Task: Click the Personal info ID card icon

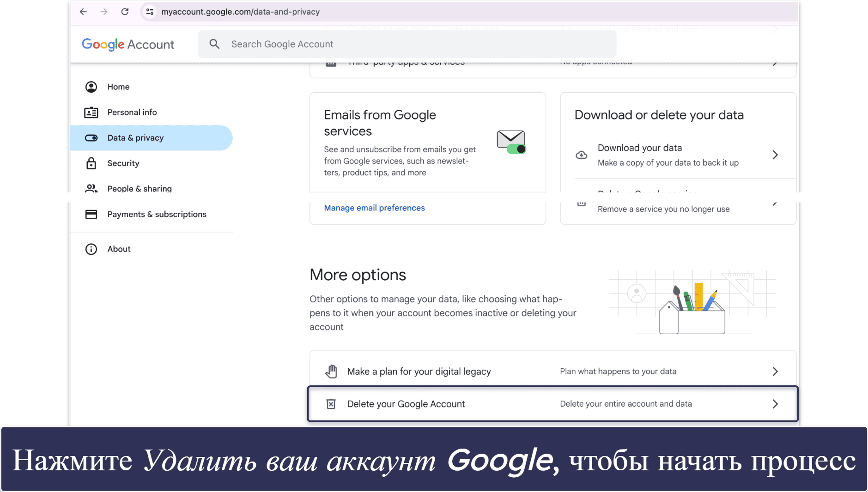Action: click(91, 112)
